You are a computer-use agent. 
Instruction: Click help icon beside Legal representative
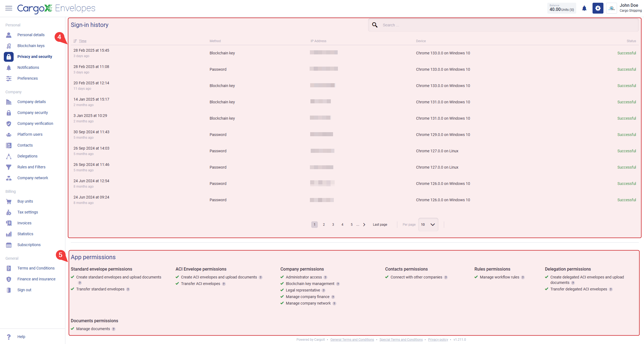[323, 290]
